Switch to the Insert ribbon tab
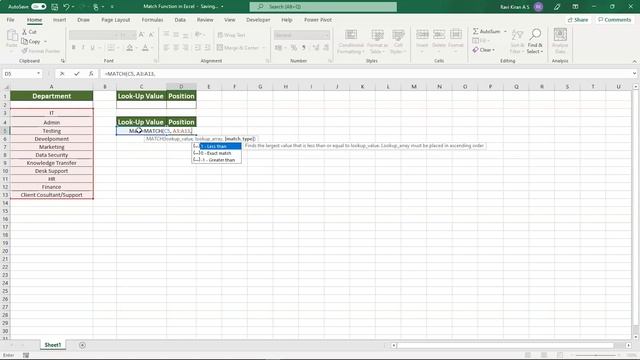The height and width of the screenshot is (360, 640). (59, 20)
